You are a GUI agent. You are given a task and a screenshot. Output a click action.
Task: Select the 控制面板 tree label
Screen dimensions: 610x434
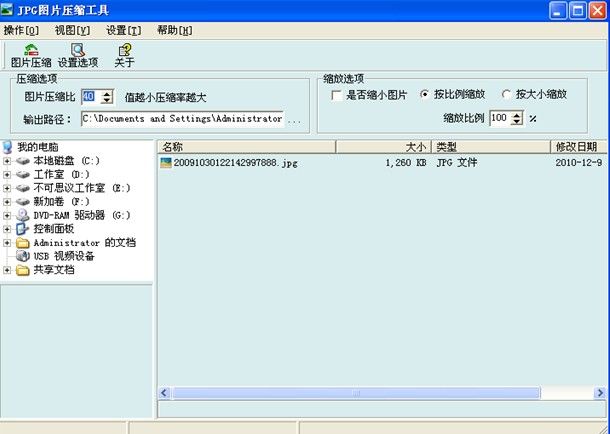54,229
